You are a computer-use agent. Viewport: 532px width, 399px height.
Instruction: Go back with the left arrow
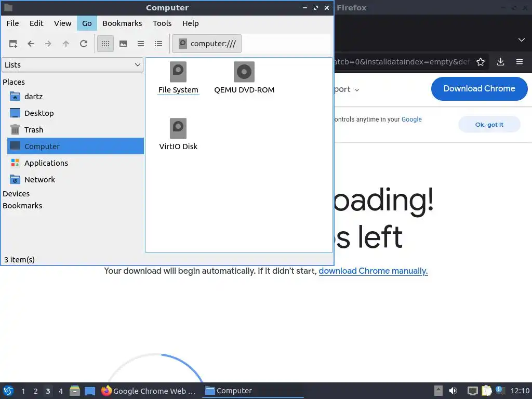(x=31, y=44)
